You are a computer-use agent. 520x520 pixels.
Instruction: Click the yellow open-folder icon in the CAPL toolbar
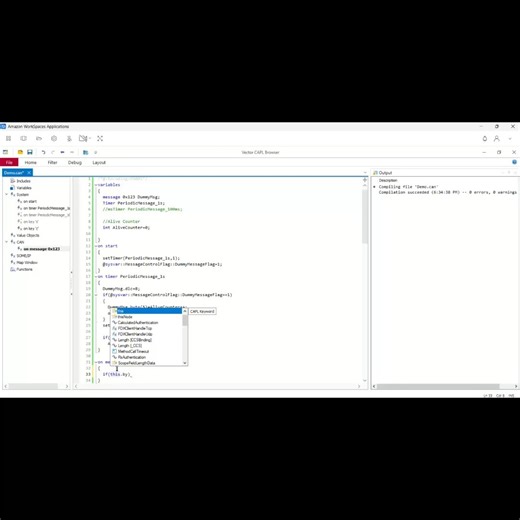[x=20, y=152]
